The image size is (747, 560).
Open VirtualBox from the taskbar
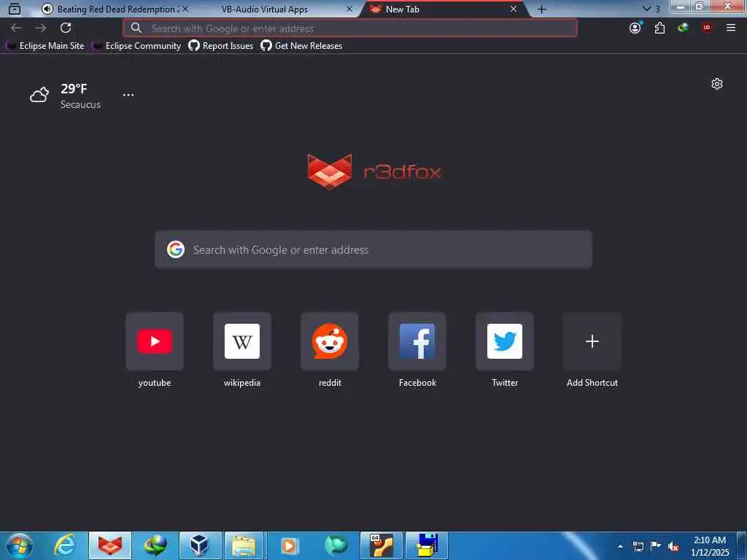(x=200, y=545)
